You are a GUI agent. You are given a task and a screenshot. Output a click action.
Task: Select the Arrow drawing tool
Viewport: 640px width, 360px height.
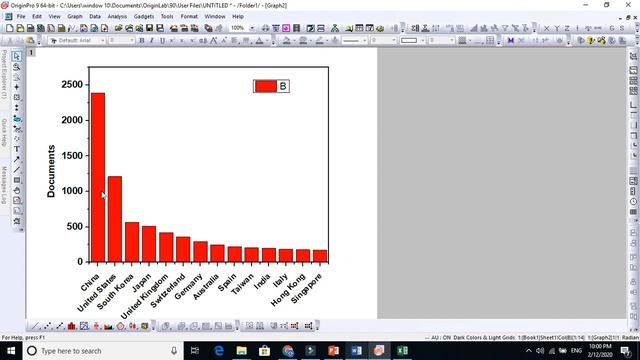tap(17, 159)
